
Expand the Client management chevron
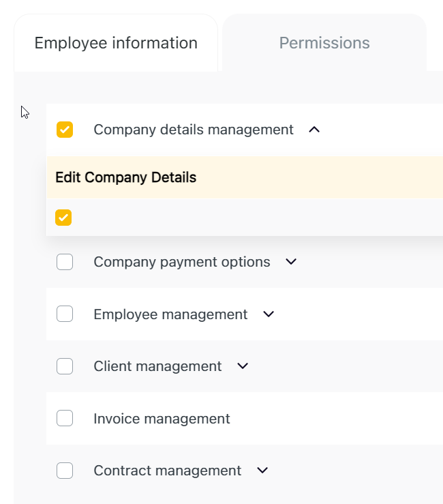(x=243, y=366)
